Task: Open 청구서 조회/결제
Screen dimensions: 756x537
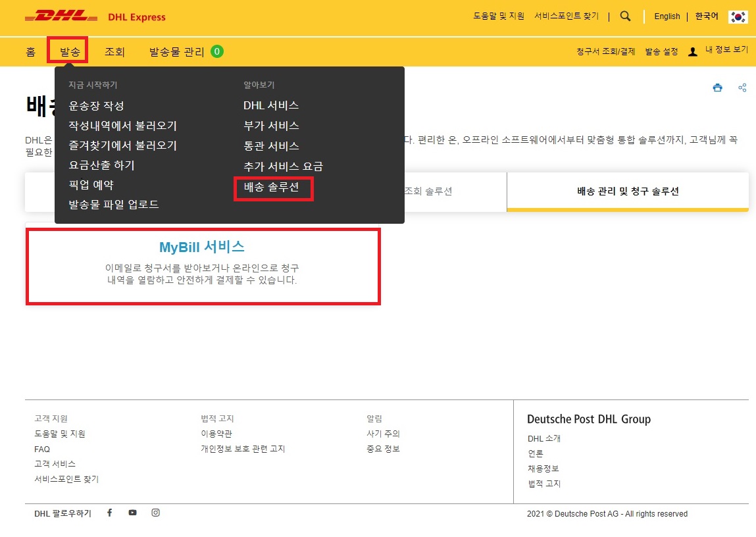Action: (x=605, y=51)
